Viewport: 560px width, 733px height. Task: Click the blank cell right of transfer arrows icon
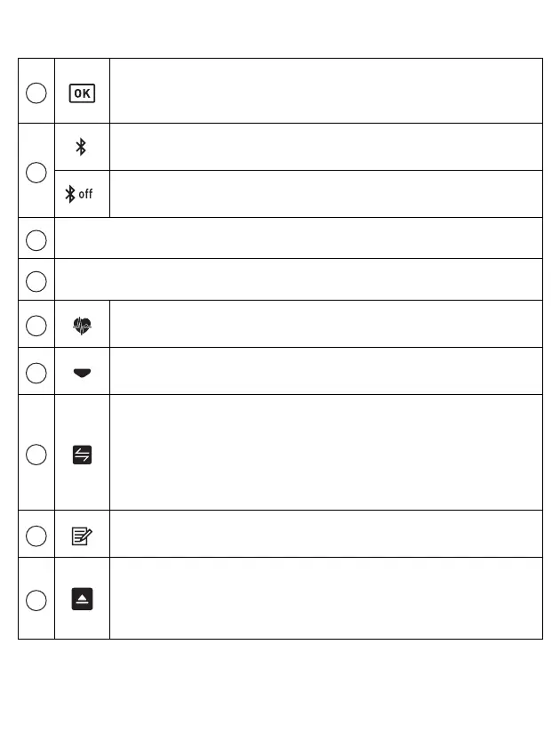[325, 452]
